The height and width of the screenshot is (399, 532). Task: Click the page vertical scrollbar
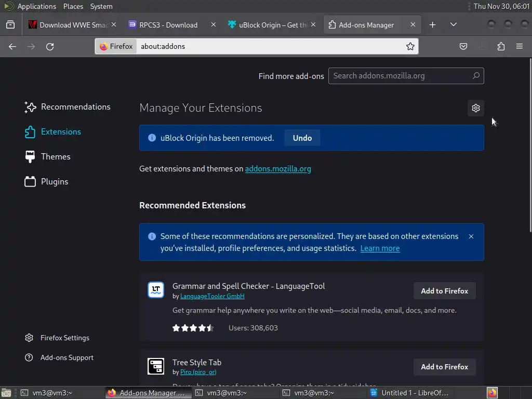pos(530,145)
